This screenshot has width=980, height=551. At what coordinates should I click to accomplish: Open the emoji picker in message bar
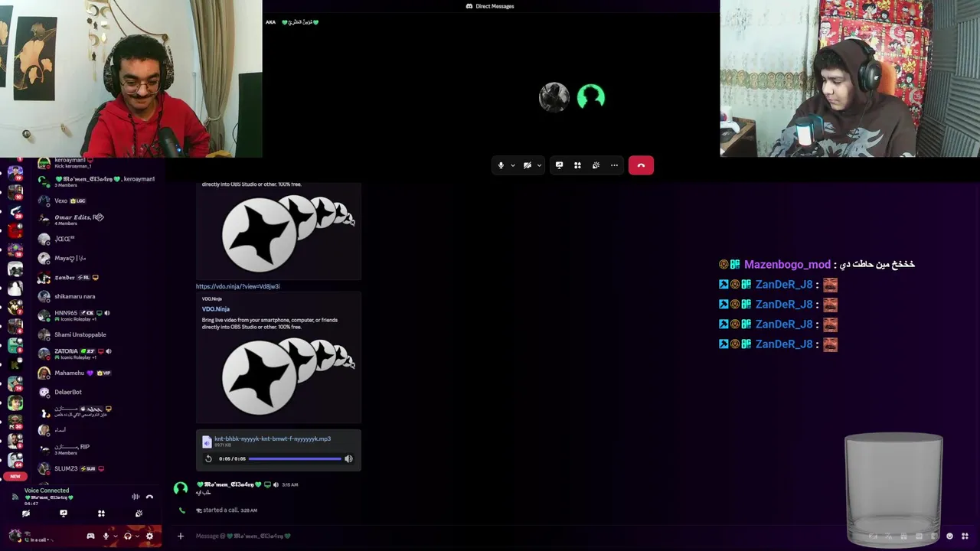tap(949, 536)
